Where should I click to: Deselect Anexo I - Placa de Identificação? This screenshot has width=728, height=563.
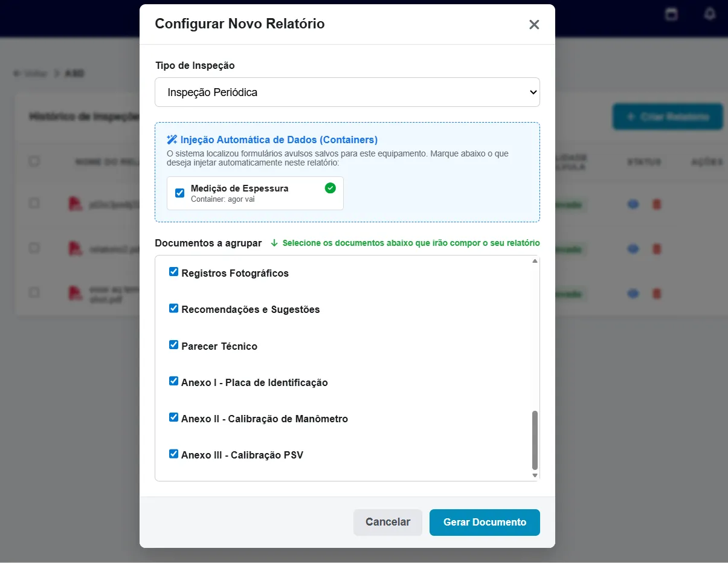tap(174, 382)
